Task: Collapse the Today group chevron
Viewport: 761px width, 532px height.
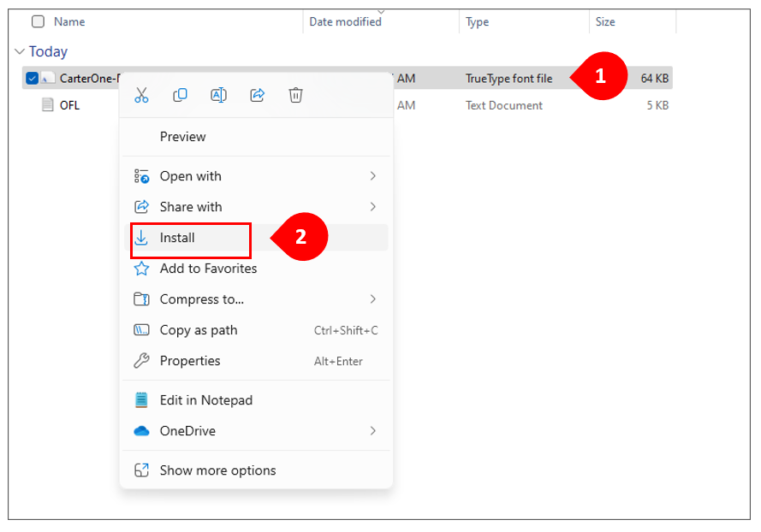Action: point(20,51)
